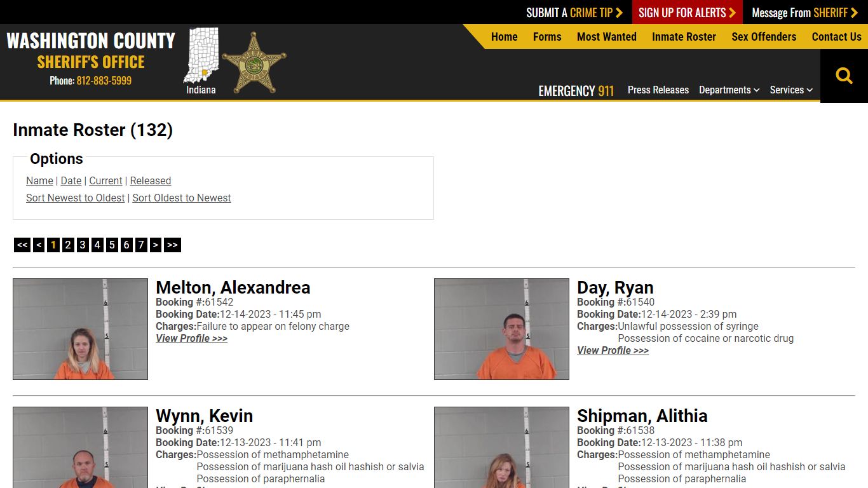Viewport: 868px width, 488px height.
Task: Open the Contact Us page
Action: tap(836, 37)
